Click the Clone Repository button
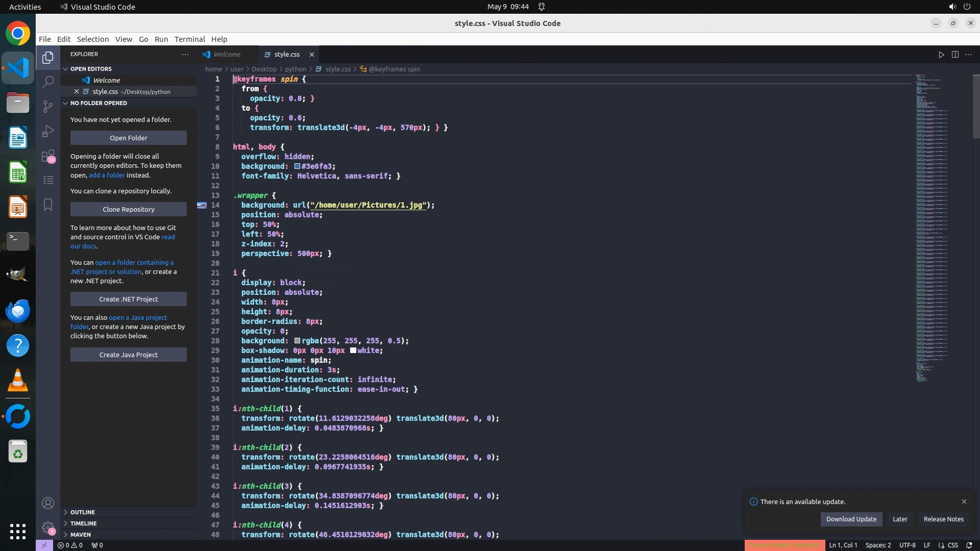 point(128,210)
